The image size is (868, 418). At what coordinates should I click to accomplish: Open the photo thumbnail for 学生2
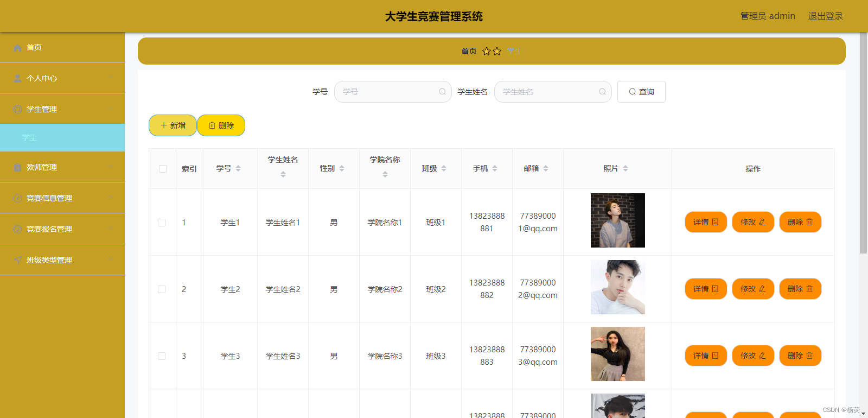(618, 287)
